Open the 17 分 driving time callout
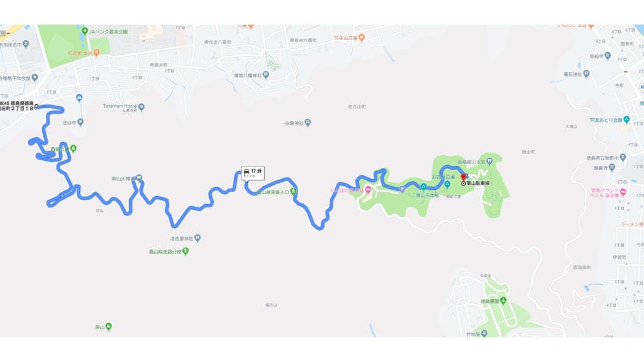The width and height of the screenshot is (644, 362). [253, 173]
